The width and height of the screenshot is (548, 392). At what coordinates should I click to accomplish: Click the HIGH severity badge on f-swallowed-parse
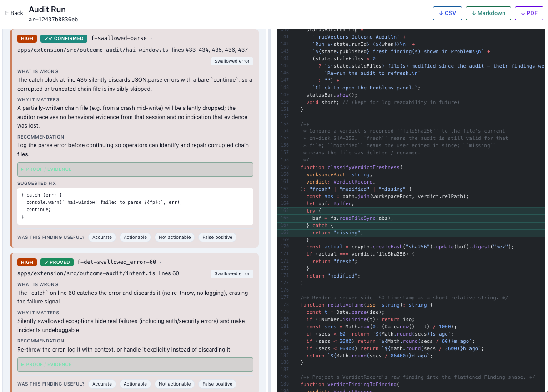tap(27, 39)
